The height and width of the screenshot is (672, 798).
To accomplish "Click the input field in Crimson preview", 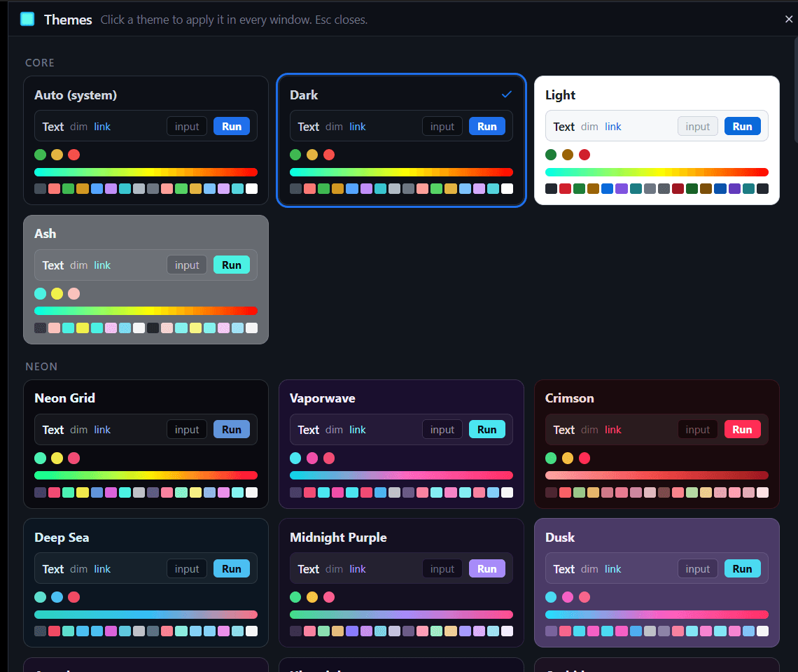I will 698,429.
